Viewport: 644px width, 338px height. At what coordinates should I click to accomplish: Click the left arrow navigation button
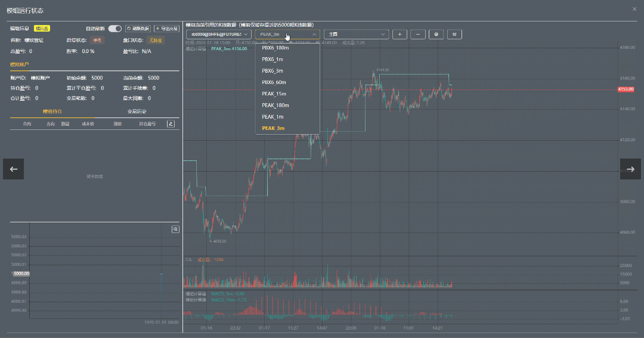coord(14,169)
